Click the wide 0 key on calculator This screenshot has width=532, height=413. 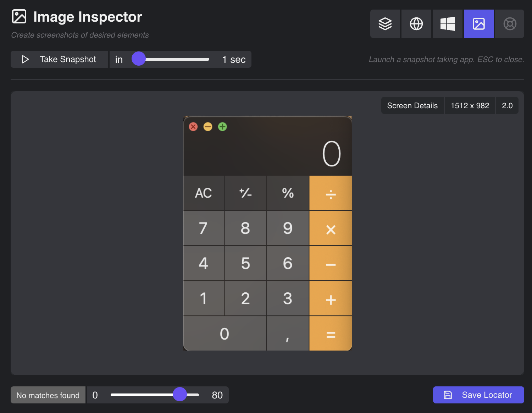pos(225,334)
